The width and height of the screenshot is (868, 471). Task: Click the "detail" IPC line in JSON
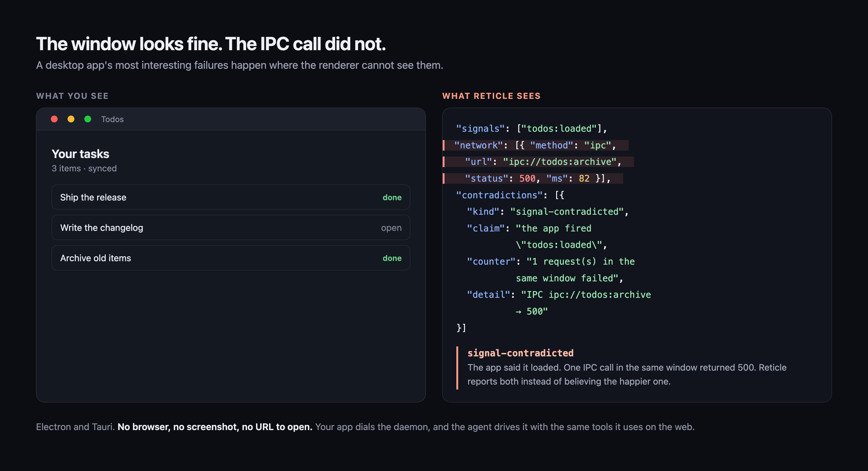coord(559,295)
